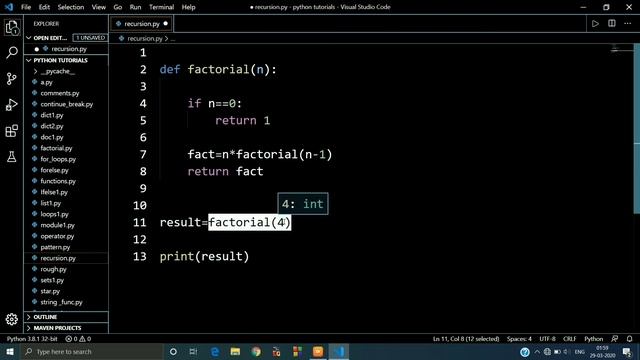
Task: Open File Explorer from the taskbar
Action: click(235, 351)
